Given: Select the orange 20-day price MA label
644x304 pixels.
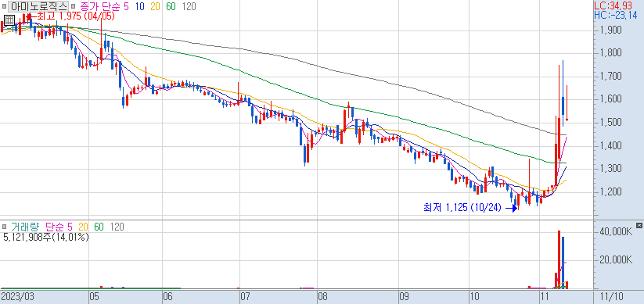Looking at the screenshot, I should [x=156, y=6].
